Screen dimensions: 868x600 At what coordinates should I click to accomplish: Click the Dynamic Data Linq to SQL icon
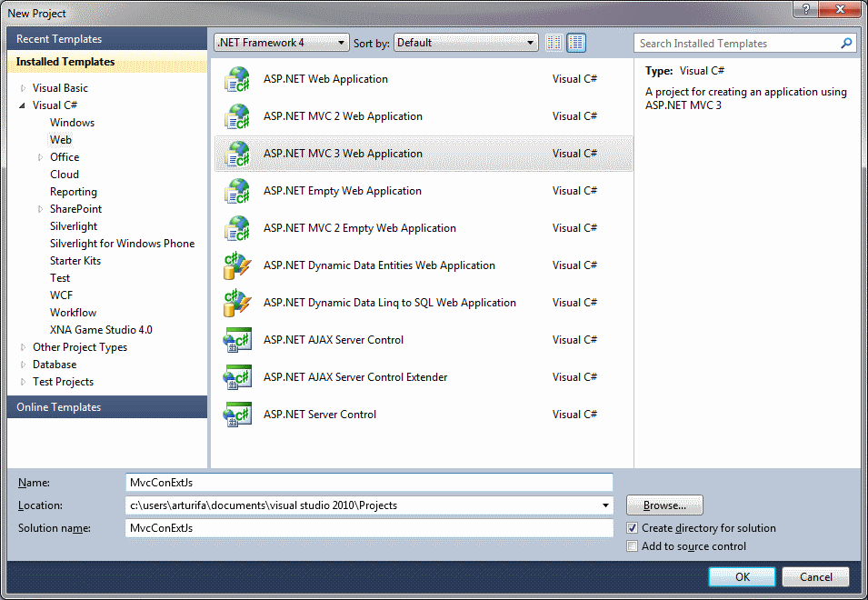(x=237, y=303)
